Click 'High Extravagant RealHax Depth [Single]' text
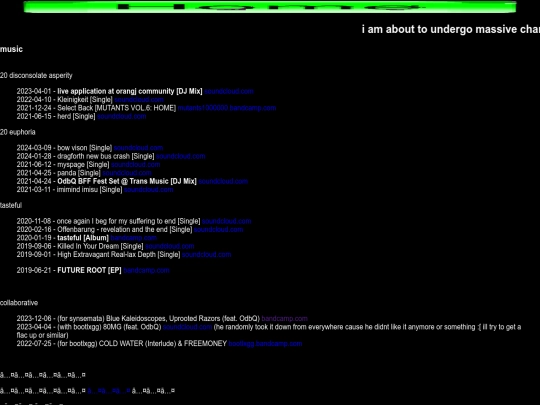Screen dimensions: 540x405 tap(118, 255)
